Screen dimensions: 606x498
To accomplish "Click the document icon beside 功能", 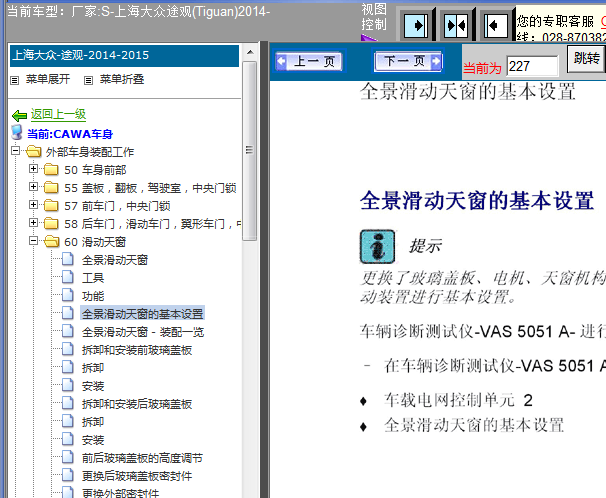I will [68, 295].
